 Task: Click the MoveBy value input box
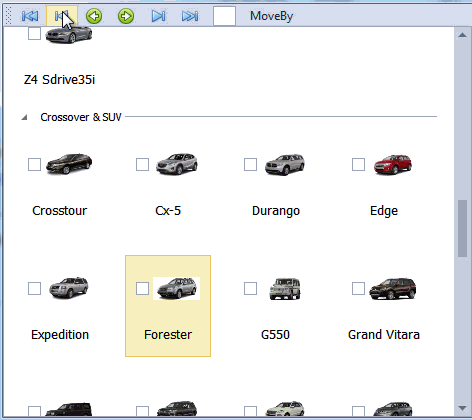(224, 16)
